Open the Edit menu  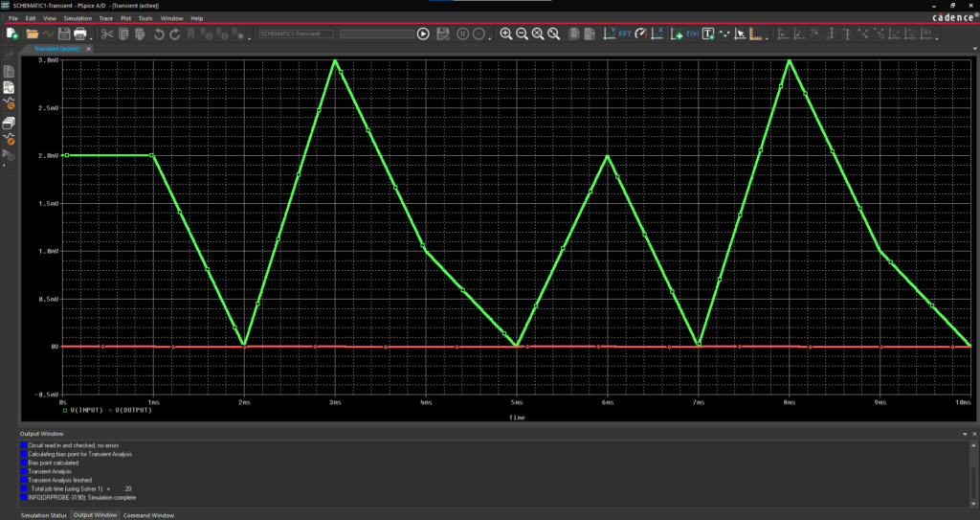point(30,18)
